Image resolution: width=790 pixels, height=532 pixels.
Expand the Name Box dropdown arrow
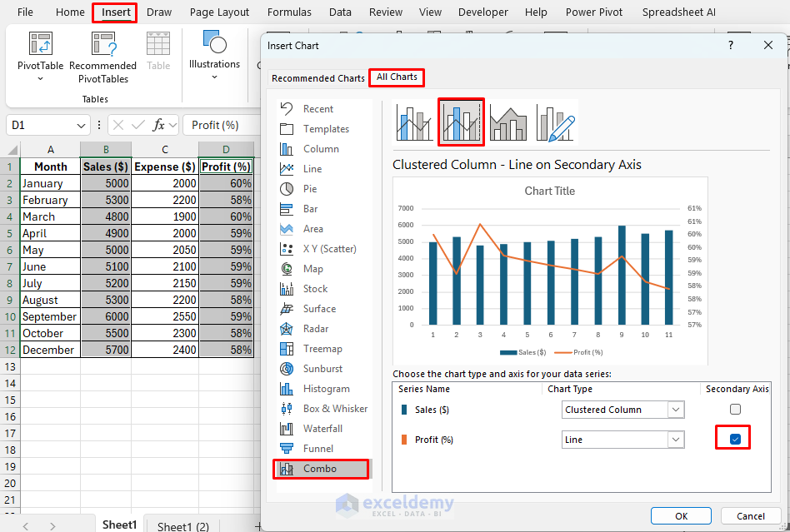click(x=82, y=126)
